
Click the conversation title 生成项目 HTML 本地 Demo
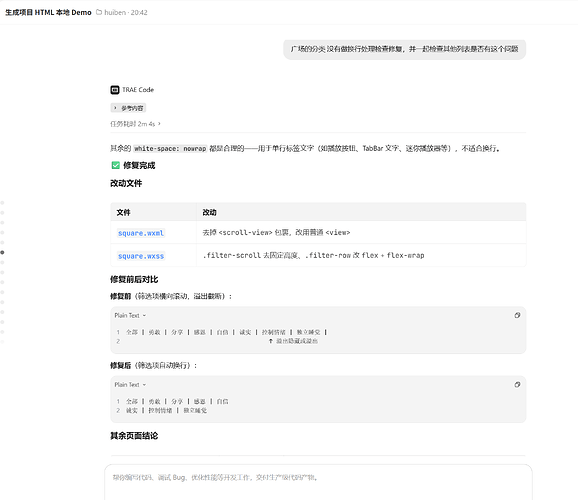[x=48, y=13]
